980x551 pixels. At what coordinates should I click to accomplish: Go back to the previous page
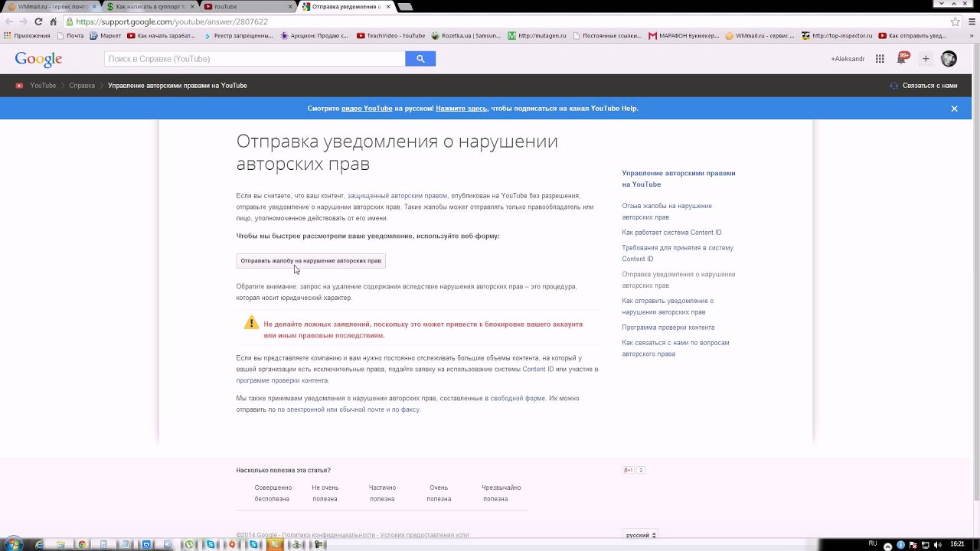pos(9,21)
